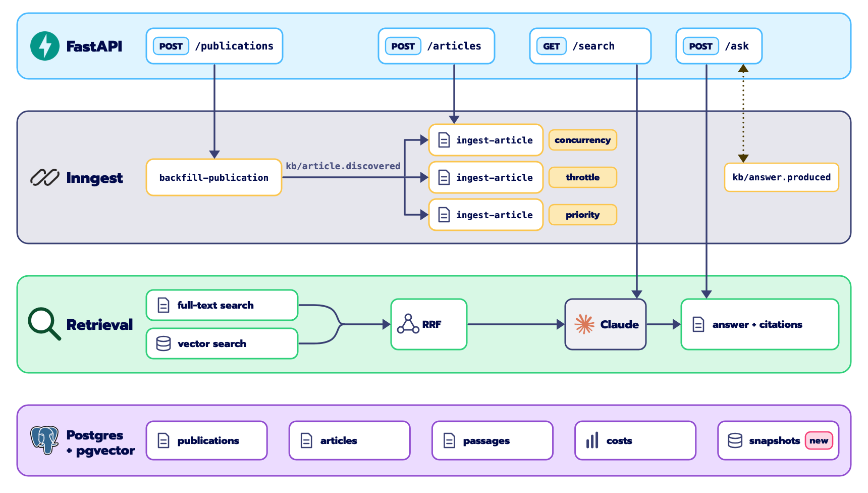Viewport: 868px width, 493px height.
Task: Click the backfill-publication function box
Action: [214, 177]
